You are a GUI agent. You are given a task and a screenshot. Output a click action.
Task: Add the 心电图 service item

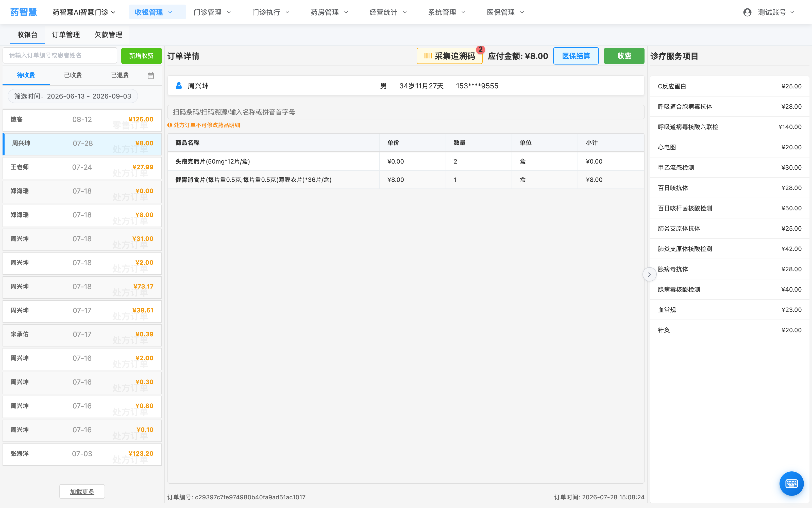click(730, 147)
